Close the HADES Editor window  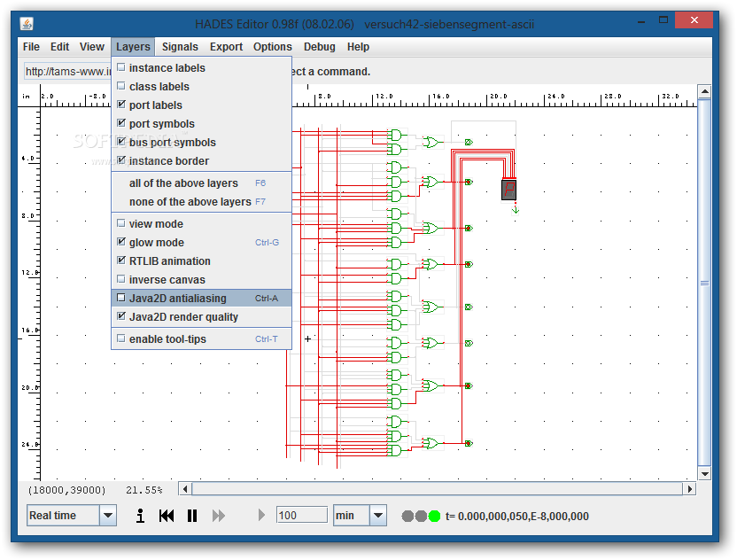pos(694,20)
